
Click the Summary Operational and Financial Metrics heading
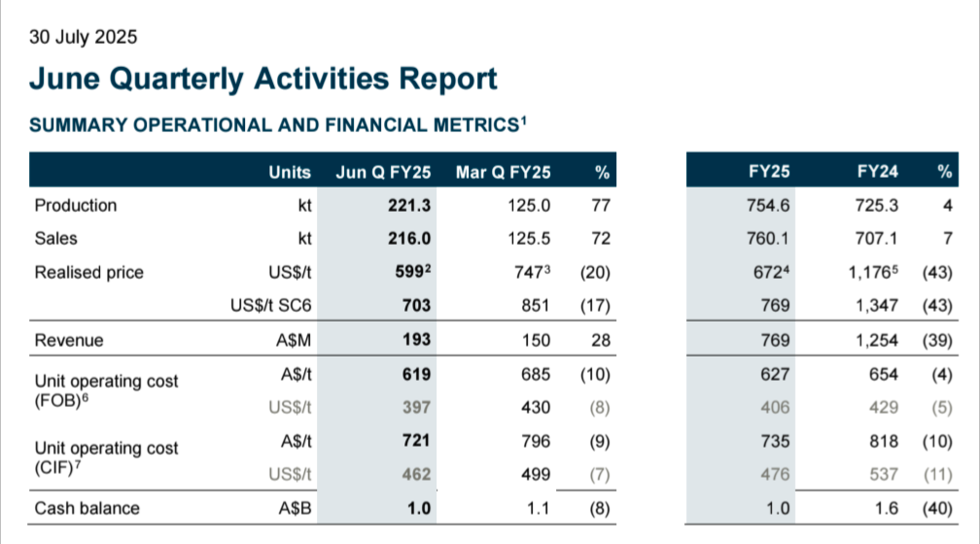click(273, 125)
